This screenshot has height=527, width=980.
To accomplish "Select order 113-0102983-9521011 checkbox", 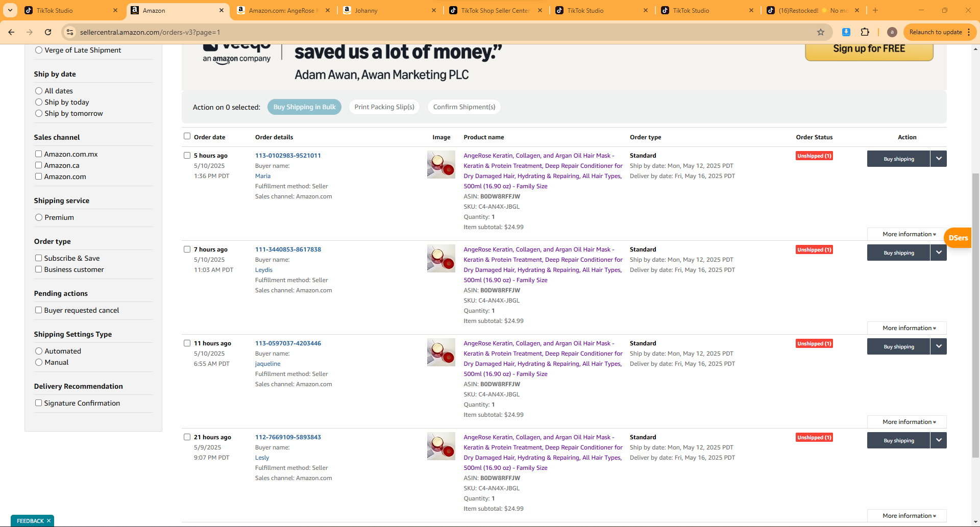I will [x=187, y=155].
